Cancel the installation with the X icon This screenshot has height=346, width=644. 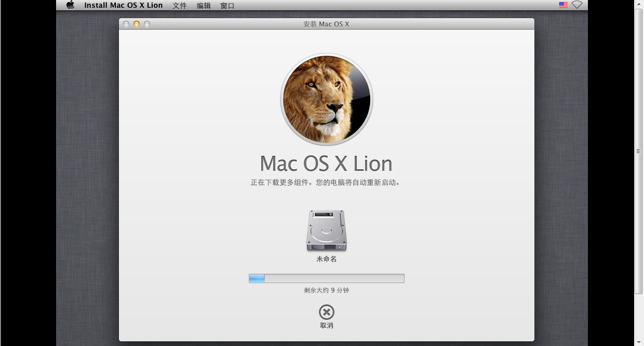pyautogui.click(x=327, y=312)
